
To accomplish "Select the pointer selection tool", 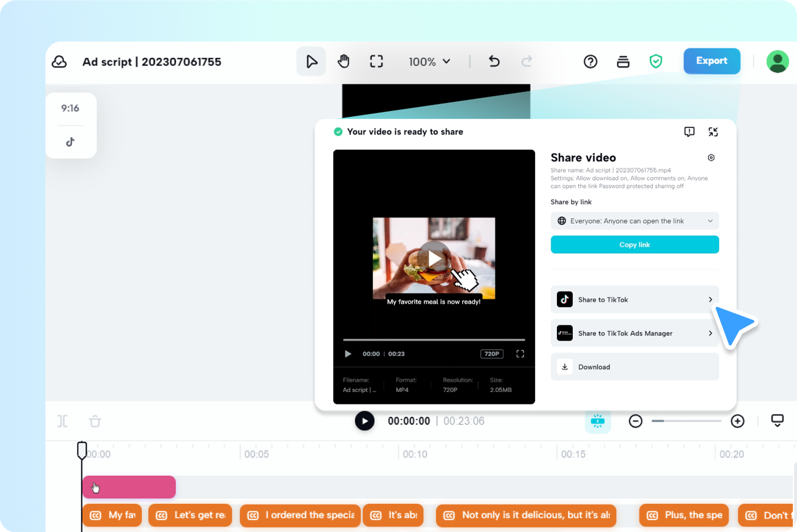I will [311, 61].
